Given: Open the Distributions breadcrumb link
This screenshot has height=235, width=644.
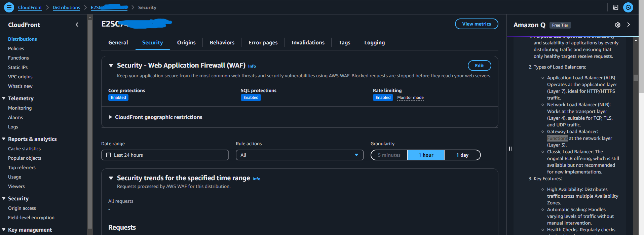Looking at the screenshot, I should pyautogui.click(x=66, y=7).
